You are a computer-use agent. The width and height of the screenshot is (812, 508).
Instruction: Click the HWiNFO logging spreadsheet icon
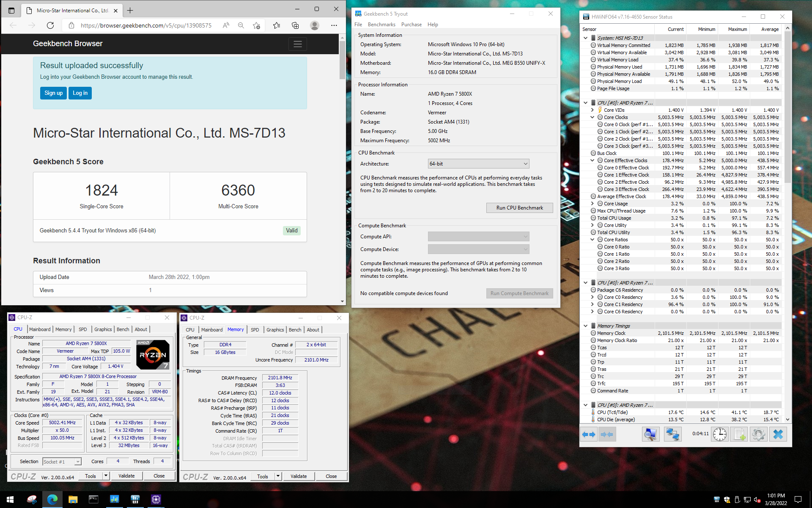point(739,434)
